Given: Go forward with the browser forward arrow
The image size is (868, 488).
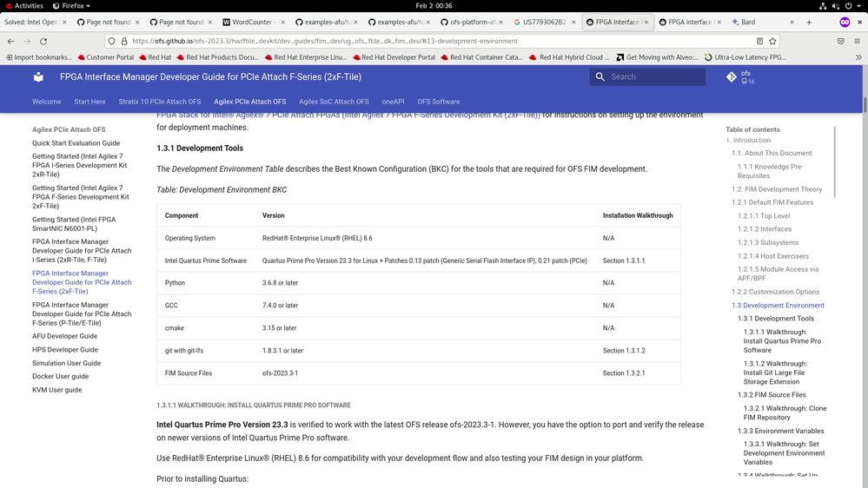Looking at the screenshot, I should point(27,41).
